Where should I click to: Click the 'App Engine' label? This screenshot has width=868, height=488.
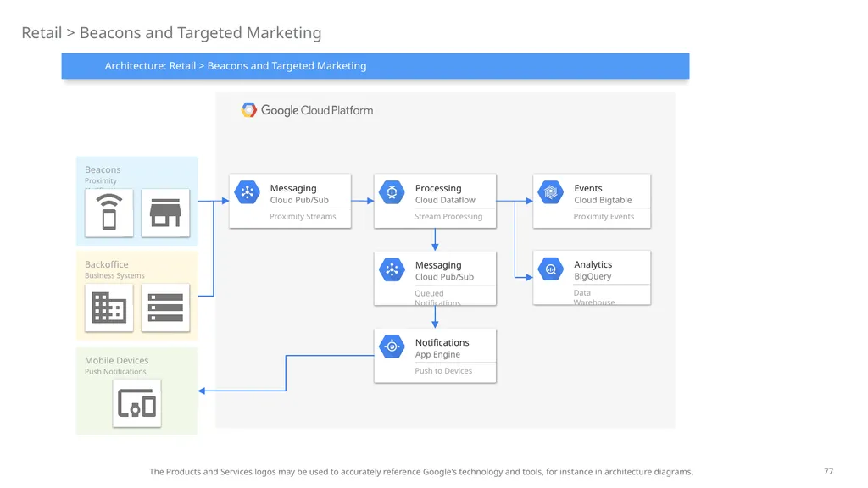click(x=437, y=355)
